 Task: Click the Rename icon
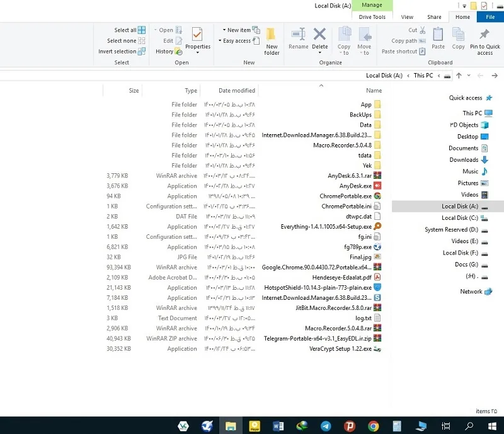[298, 34]
